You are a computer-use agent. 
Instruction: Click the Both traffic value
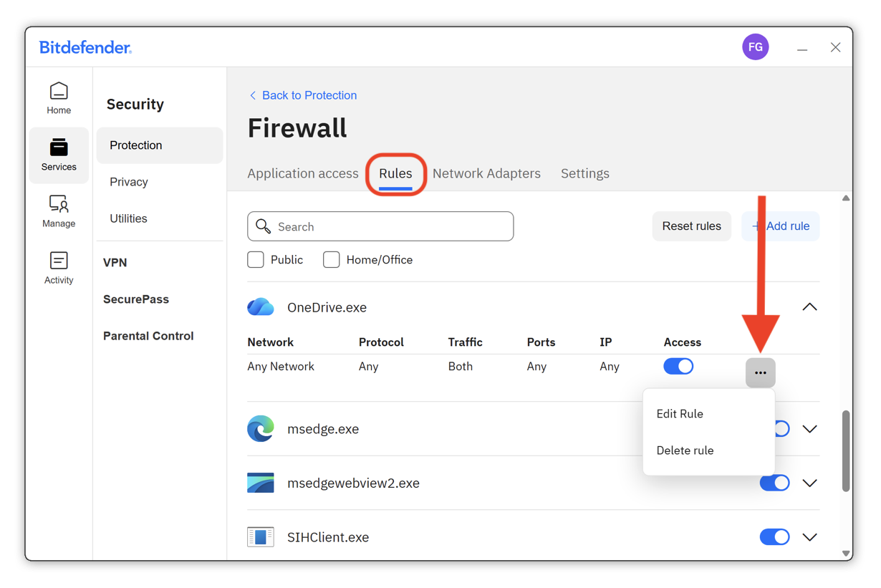pyautogui.click(x=461, y=367)
